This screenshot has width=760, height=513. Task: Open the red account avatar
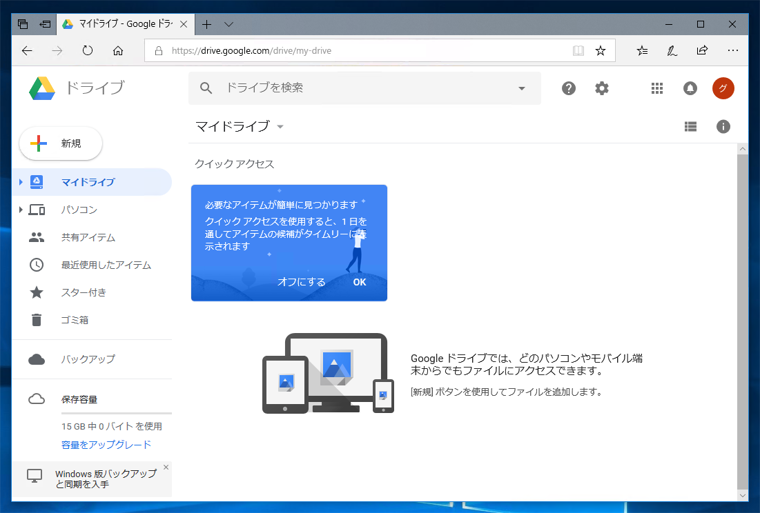coord(723,88)
